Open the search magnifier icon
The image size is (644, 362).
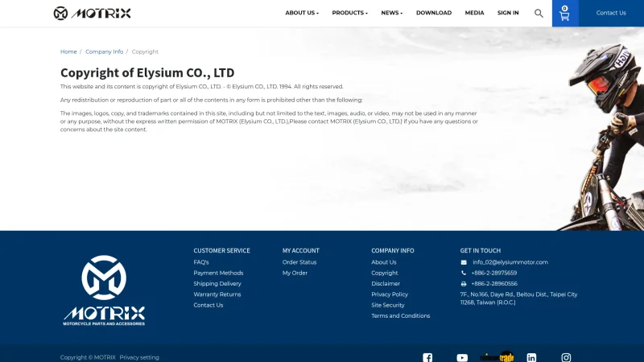(539, 13)
